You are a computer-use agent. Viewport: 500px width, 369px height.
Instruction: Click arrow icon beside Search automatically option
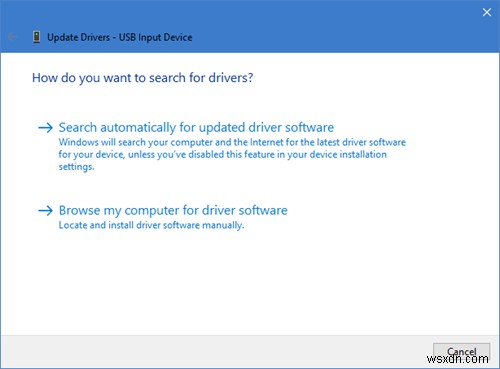(45, 127)
